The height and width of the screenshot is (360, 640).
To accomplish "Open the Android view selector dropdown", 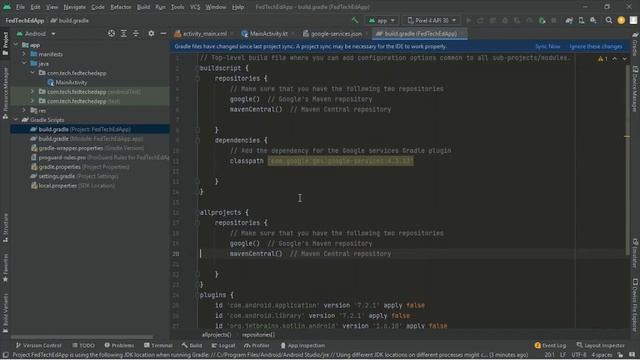I will tap(36, 33).
